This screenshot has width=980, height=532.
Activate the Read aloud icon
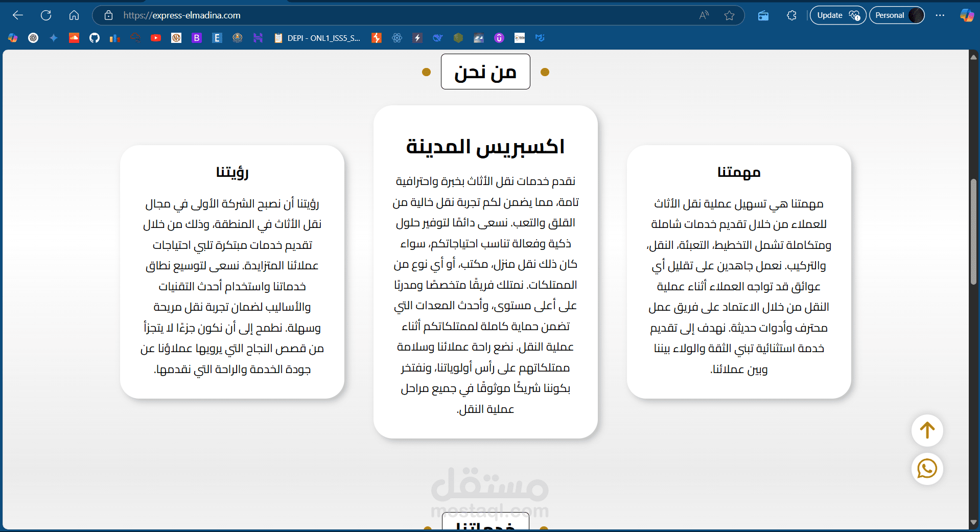tap(704, 15)
